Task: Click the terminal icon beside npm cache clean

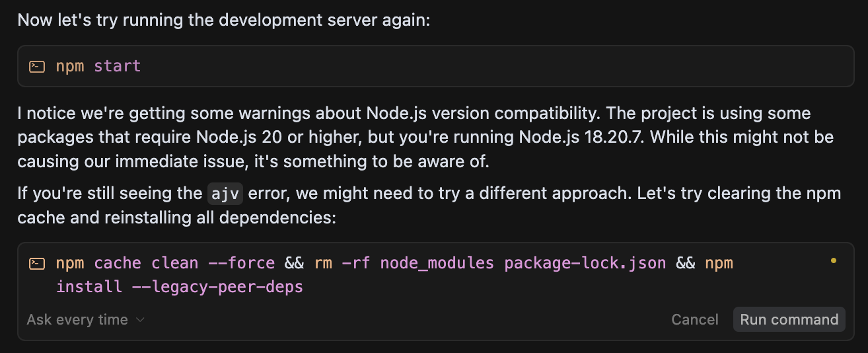Action: (37, 264)
